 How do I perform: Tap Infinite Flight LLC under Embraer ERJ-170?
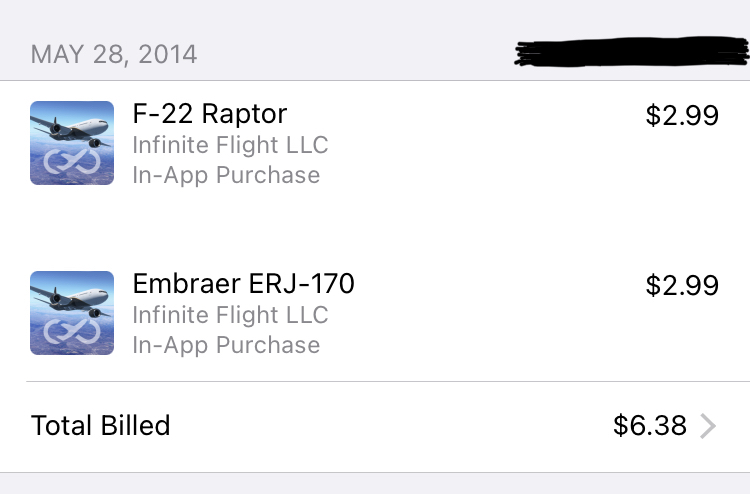coord(230,315)
